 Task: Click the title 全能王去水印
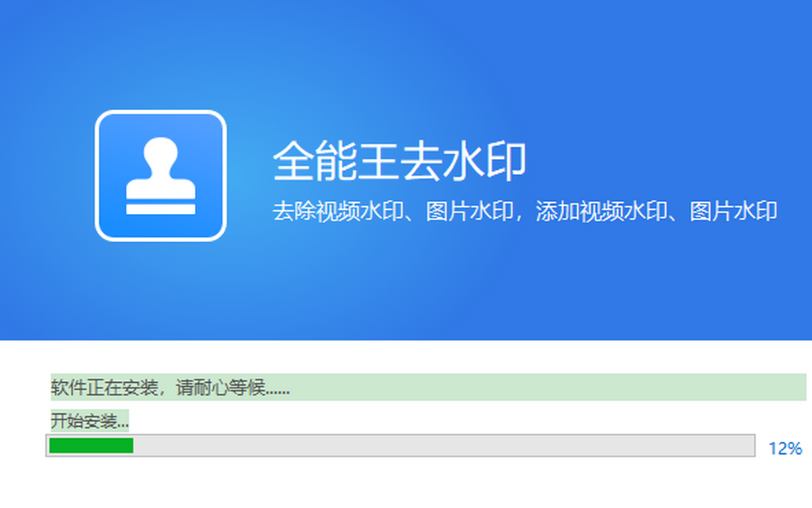399,162
